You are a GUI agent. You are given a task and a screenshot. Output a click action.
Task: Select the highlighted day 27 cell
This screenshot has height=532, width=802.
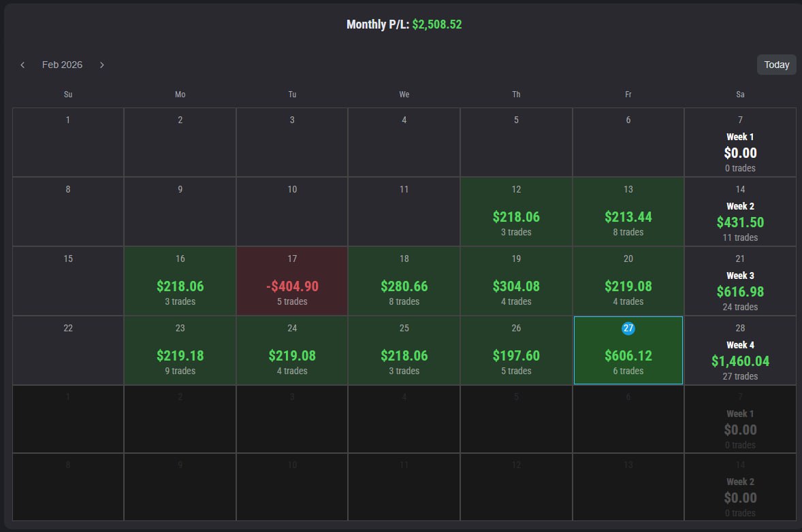tap(628, 350)
